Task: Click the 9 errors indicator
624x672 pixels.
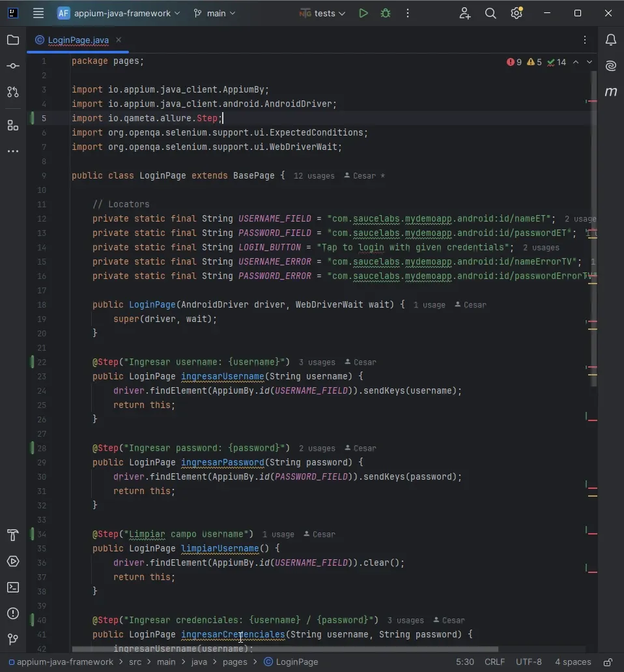Action: coord(514,62)
